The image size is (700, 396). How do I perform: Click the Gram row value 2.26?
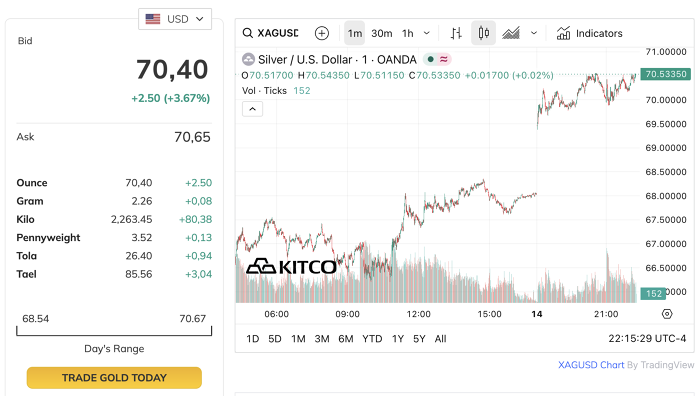coord(142,201)
